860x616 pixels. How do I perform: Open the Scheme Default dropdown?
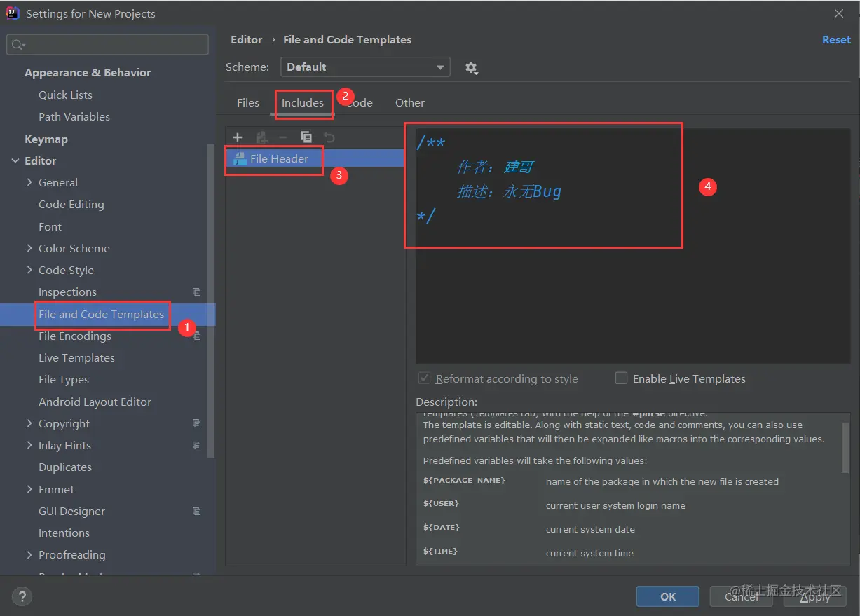pos(365,67)
